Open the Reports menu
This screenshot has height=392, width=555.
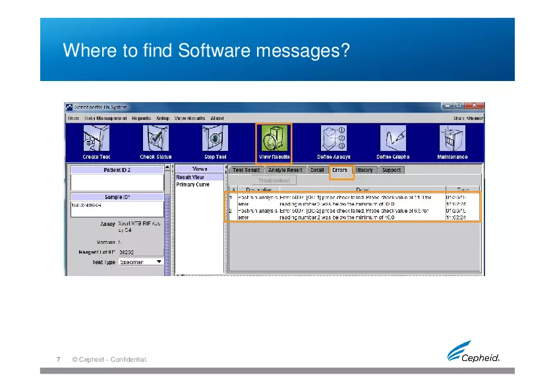[141, 118]
